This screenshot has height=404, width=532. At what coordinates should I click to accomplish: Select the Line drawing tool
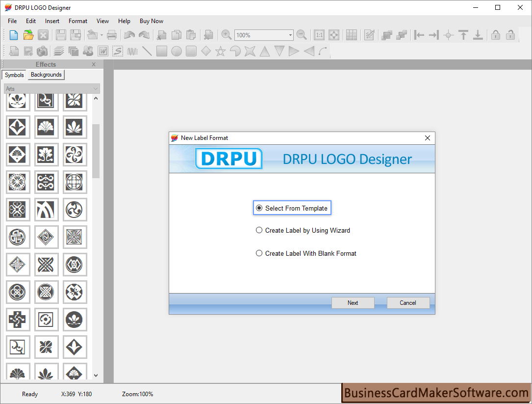coord(147,52)
